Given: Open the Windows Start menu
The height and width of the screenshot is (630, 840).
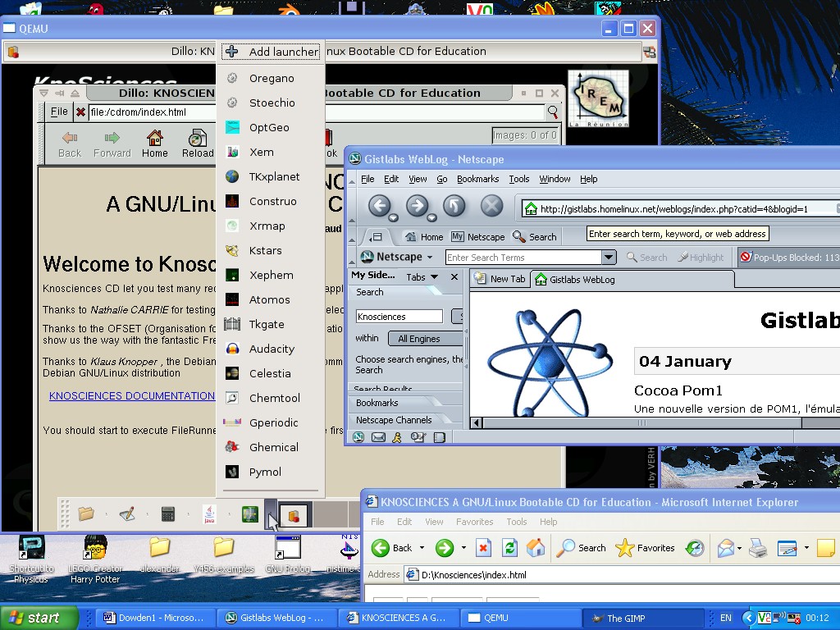Looking at the screenshot, I should point(39,618).
